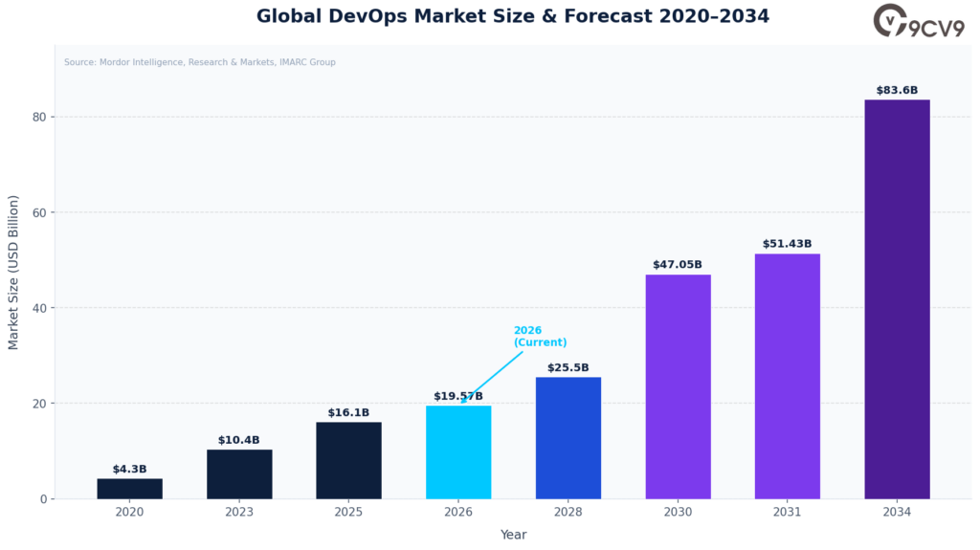Click the 9CV9 logo
The height and width of the screenshot is (550, 980).
click(919, 21)
